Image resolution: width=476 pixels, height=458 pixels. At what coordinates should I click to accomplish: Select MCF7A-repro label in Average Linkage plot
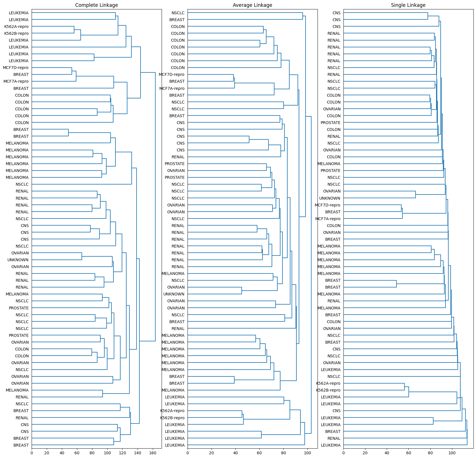[x=172, y=88]
